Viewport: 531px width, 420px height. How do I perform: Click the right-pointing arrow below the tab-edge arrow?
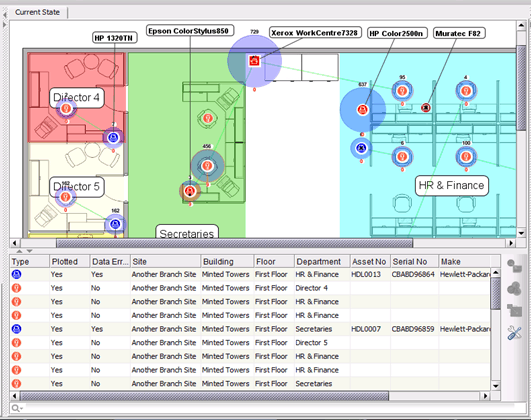pos(4,25)
